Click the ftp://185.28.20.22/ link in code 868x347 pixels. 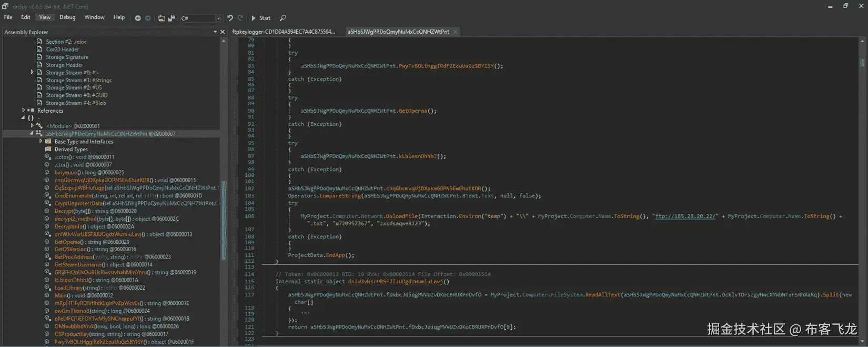[x=685, y=216]
